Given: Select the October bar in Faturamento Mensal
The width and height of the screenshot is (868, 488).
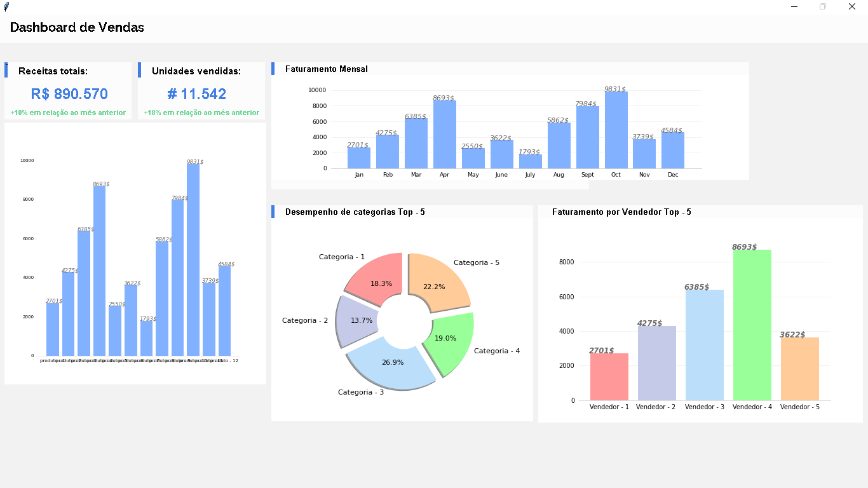Looking at the screenshot, I should [x=615, y=130].
